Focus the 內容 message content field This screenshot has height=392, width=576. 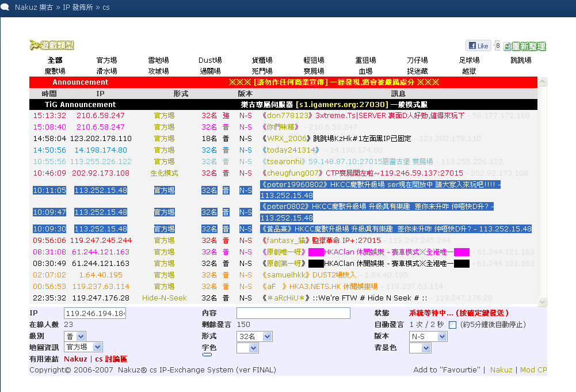(x=293, y=313)
